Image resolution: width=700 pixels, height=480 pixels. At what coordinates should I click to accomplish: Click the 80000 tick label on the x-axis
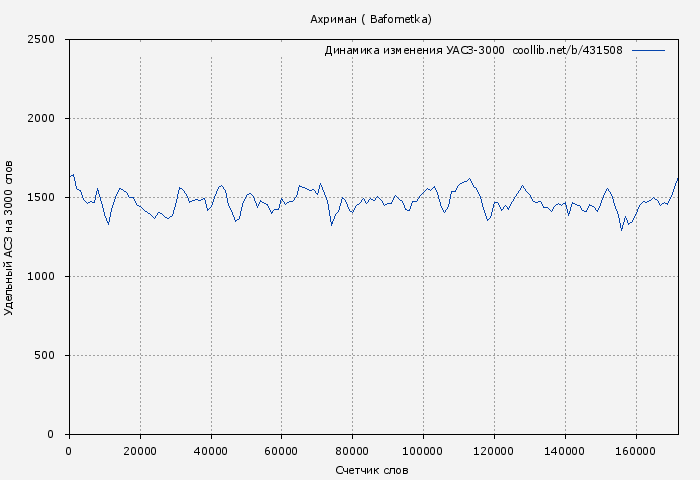353,451
